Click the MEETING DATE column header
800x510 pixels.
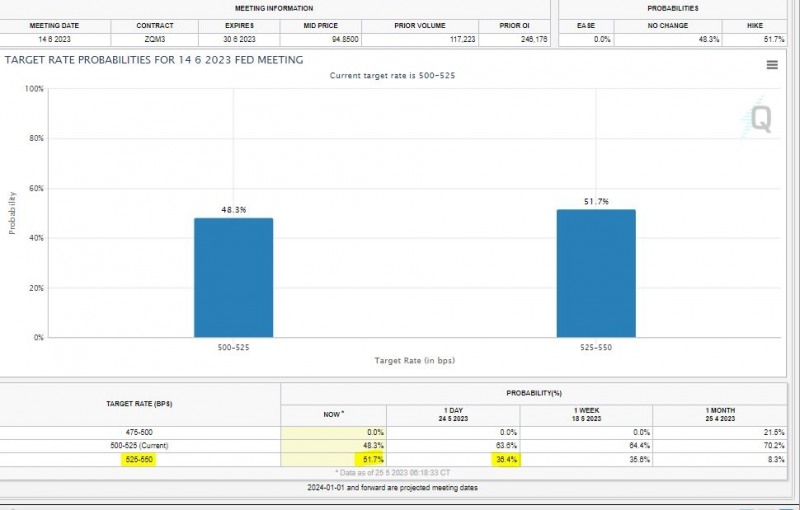(54, 26)
